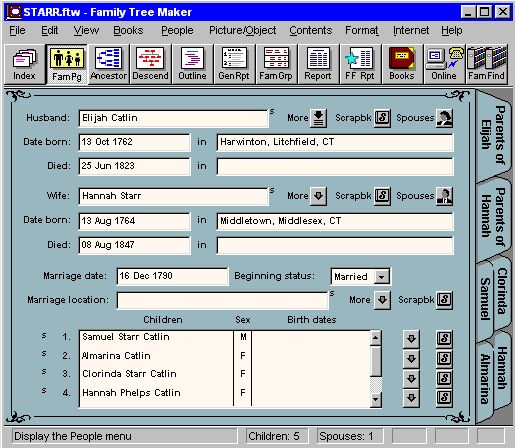Go to the Clorinda side tab
Image resolution: width=515 pixels, height=448 pixels.
(x=502, y=291)
